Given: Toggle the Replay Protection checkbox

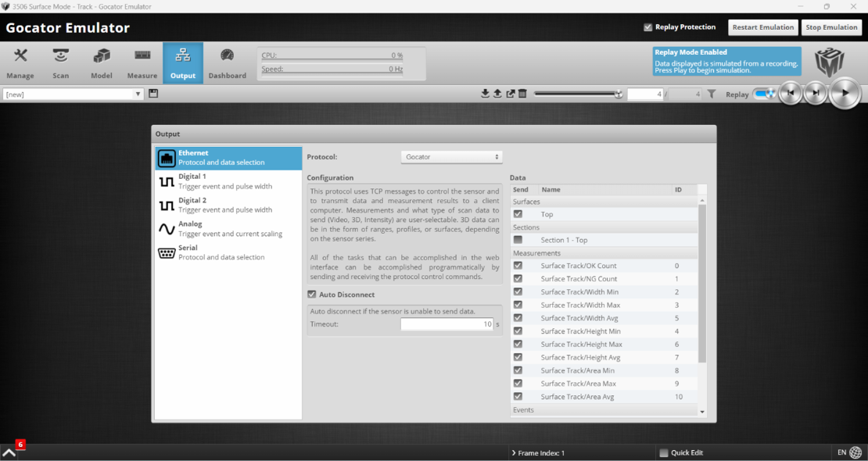Looking at the screenshot, I should (x=647, y=27).
